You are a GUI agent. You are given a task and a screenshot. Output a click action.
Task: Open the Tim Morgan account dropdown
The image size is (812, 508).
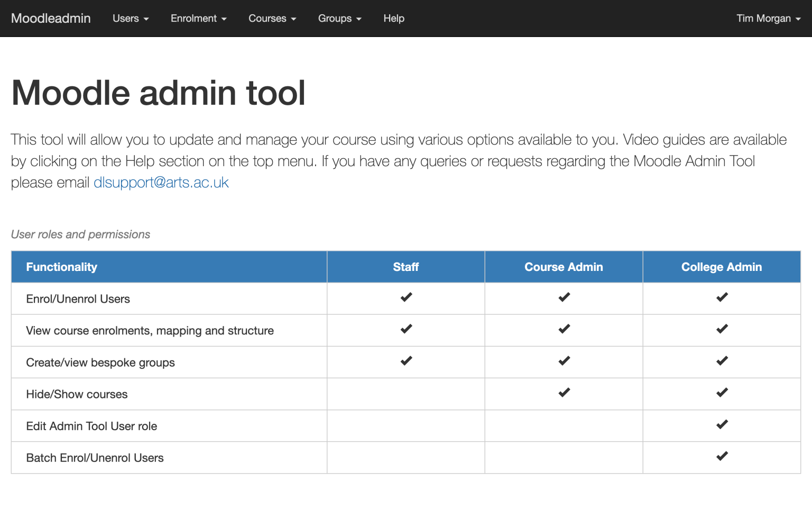click(x=768, y=18)
